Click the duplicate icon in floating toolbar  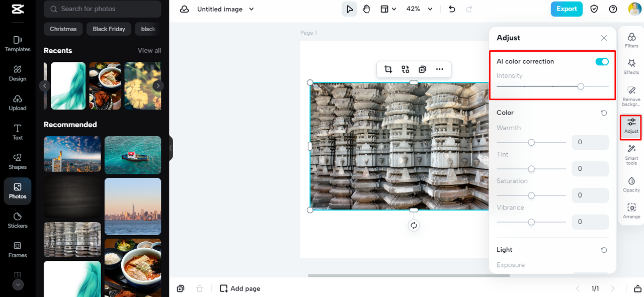(423, 69)
